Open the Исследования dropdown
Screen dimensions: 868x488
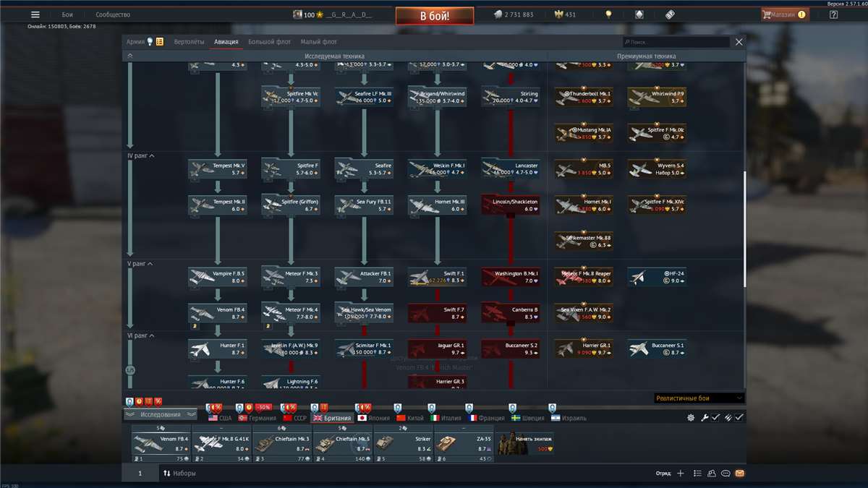[161, 414]
